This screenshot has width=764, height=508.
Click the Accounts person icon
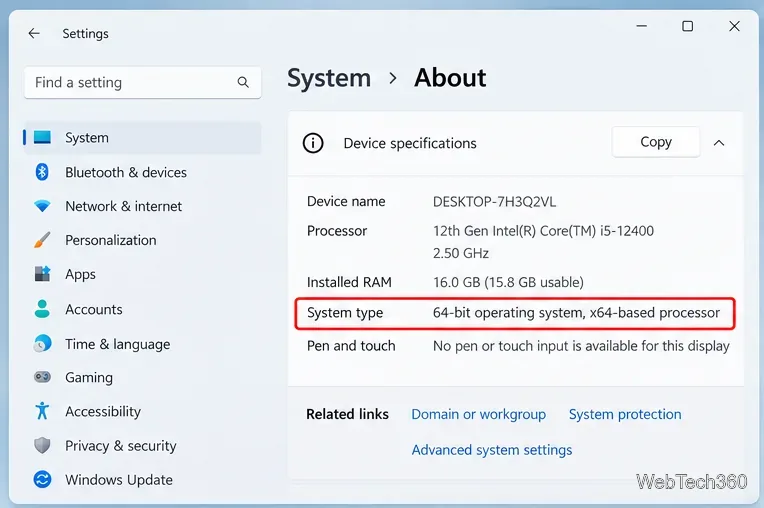(42, 309)
